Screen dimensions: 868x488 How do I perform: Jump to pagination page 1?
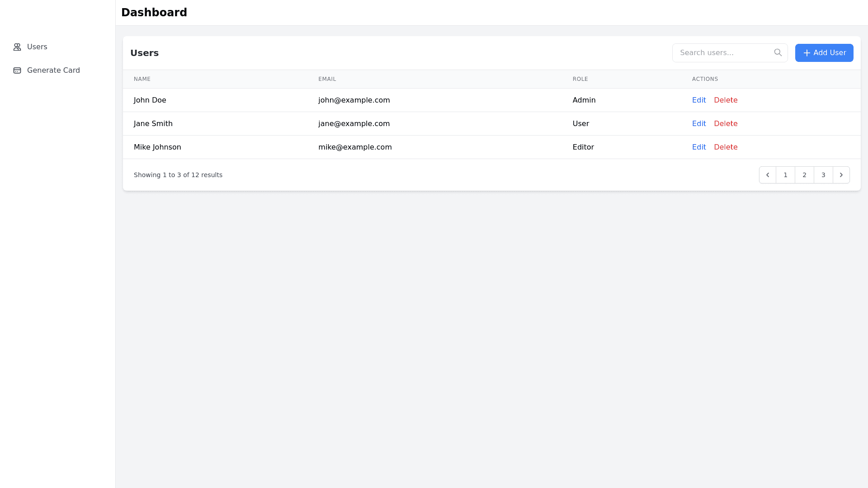785,175
